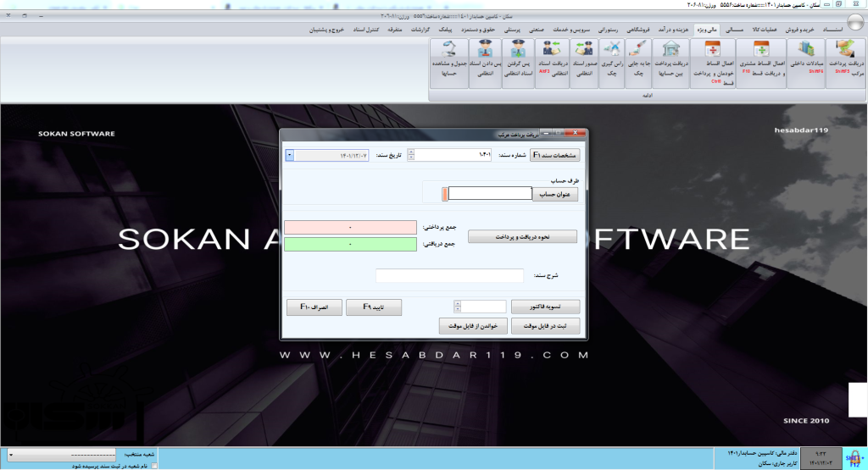The width and height of the screenshot is (868, 470).
Task: Switch to the صنعتی ribbon tab
Action: pyautogui.click(x=536, y=30)
